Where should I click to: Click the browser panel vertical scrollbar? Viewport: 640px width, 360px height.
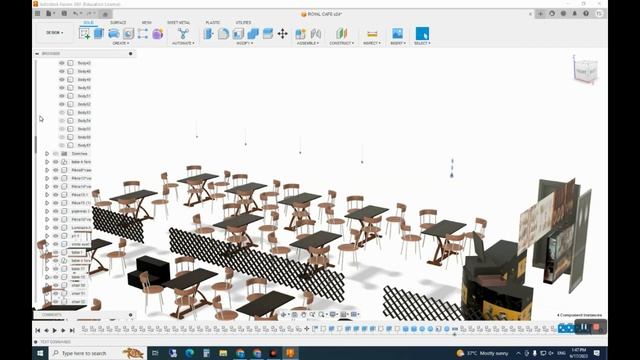[36, 144]
